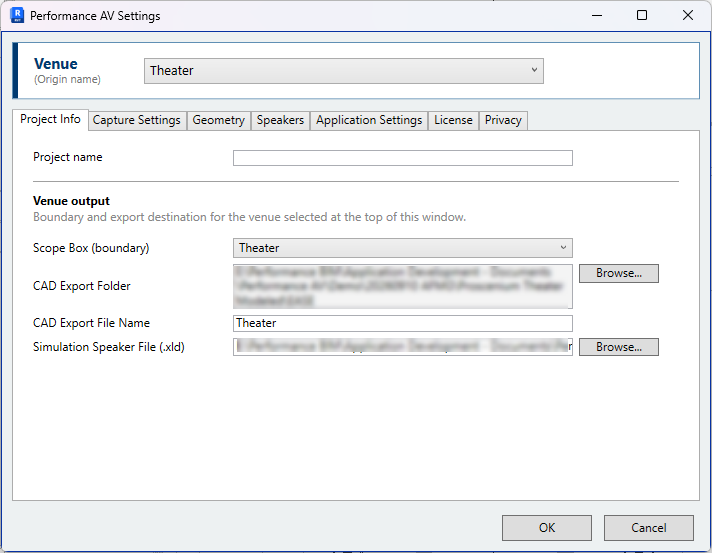
Task: Expand the Scope Box boundary dropdown
Action: 403,248
